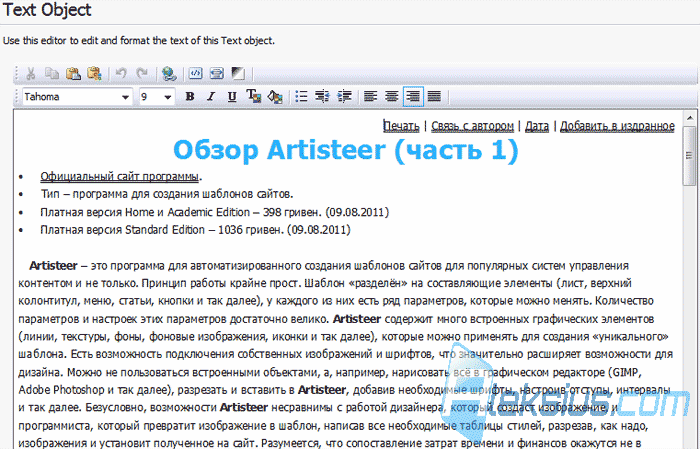The width and height of the screenshot is (700, 449).
Task: Click the preview/print window icon
Action: tap(217, 73)
